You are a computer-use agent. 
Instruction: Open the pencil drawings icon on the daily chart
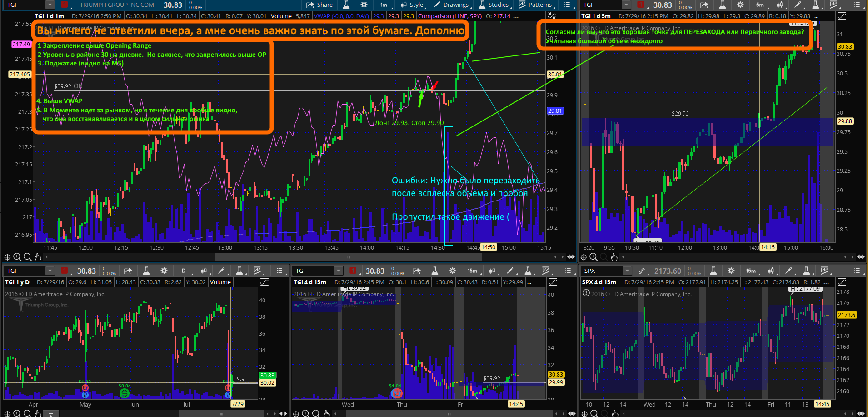221,271
